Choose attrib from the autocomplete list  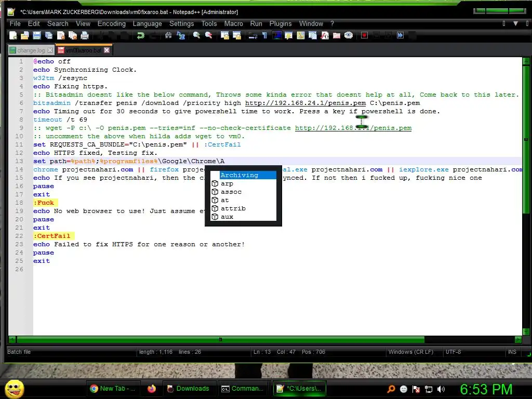(243, 208)
